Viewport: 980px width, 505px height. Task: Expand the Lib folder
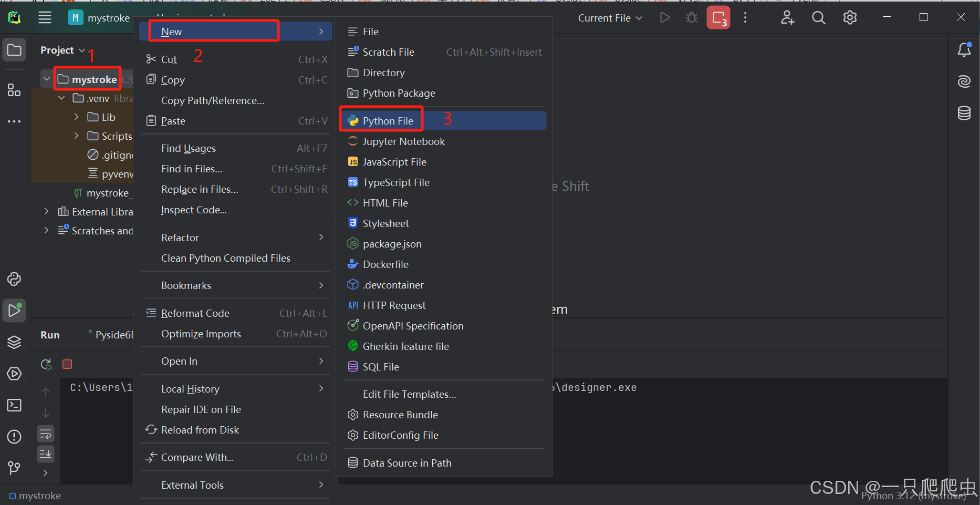click(76, 117)
